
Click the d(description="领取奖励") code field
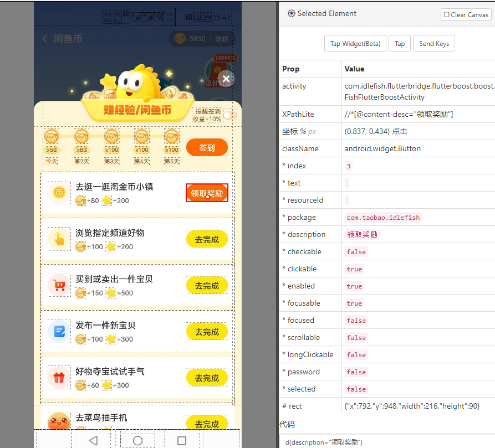click(x=387, y=441)
